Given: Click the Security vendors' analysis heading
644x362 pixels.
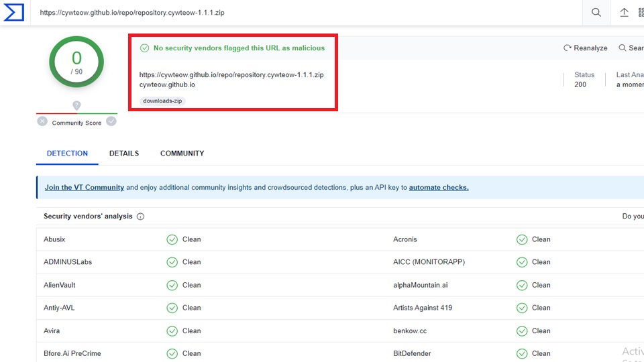Looking at the screenshot, I should pyautogui.click(x=88, y=217).
